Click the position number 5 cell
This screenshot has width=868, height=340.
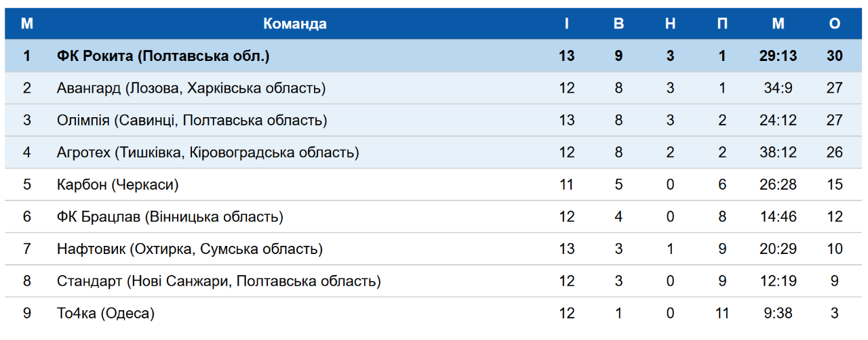(27, 185)
